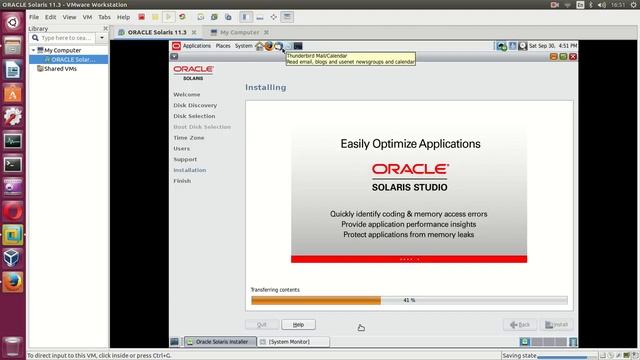
Task: Open the library search filter dropdown
Action: pos(102,38)
